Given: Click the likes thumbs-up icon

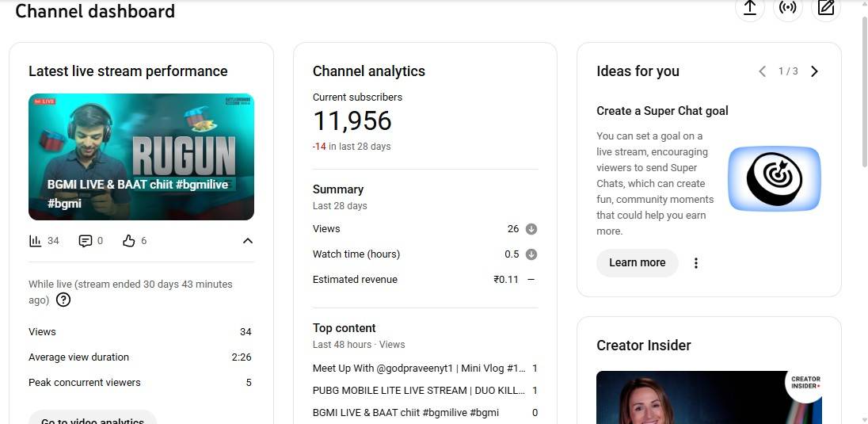Looking at the screenshot, I should (129, 241).
